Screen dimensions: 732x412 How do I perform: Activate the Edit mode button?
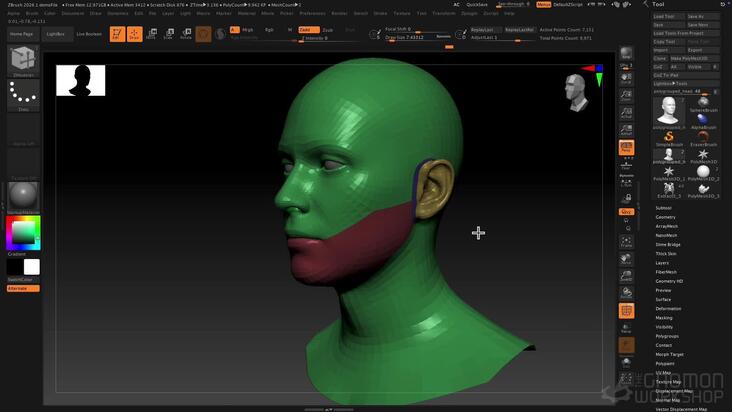(x=117, y=34)
